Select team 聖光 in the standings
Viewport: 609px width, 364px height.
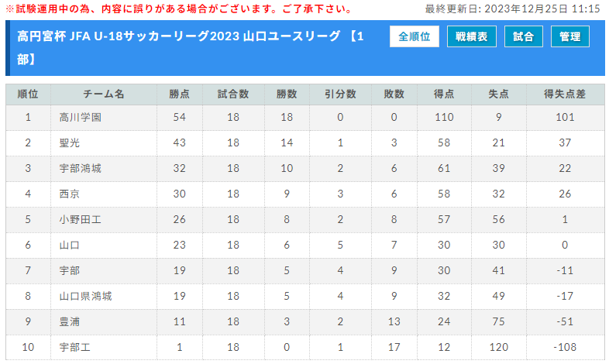[70, 143]
